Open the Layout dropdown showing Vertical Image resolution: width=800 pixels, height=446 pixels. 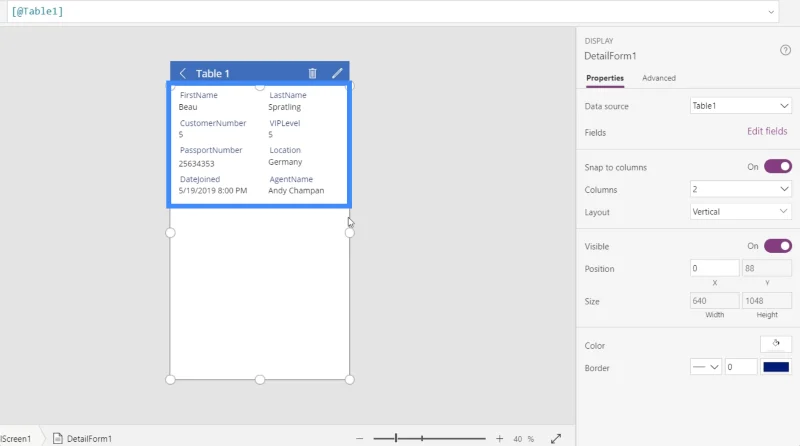click(x=740, y=212)
